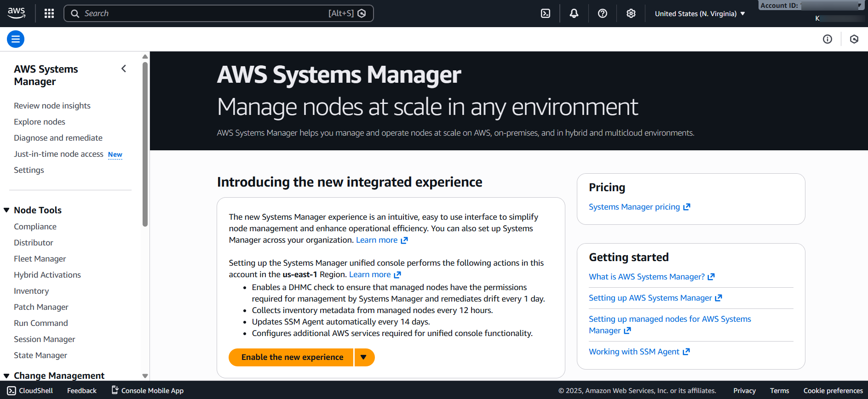Open Just-in-time node access
The width and height of the screenshot is (868, 399).
(x=58, y=154)
